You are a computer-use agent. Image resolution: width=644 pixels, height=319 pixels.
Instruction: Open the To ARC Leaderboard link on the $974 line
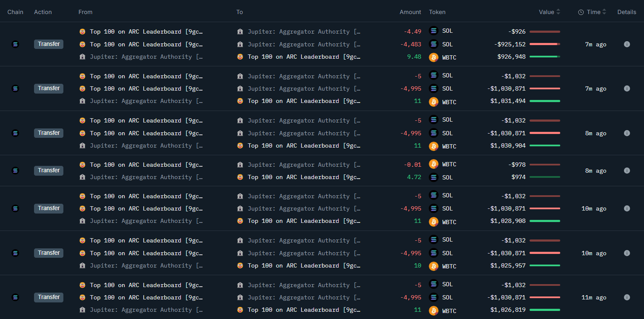(x=304, y=177)
